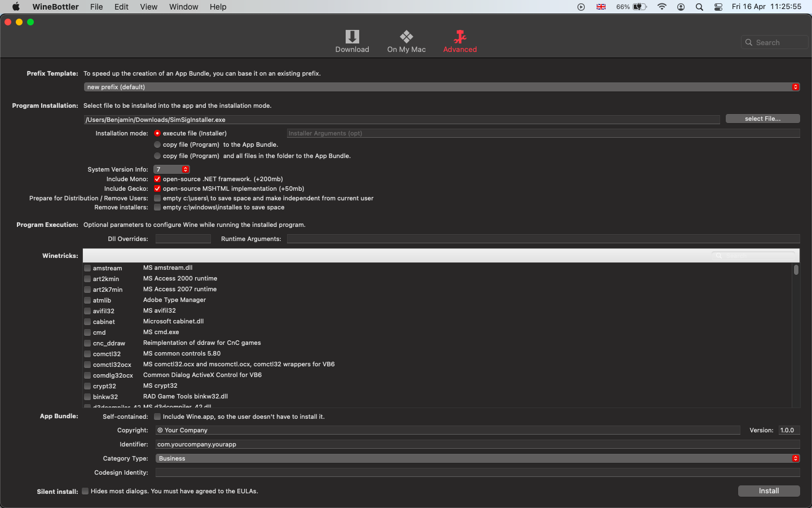The image size is (812, 508).
Task: Click the Now Playing menu bar icon
Action: tap(581, 7)
